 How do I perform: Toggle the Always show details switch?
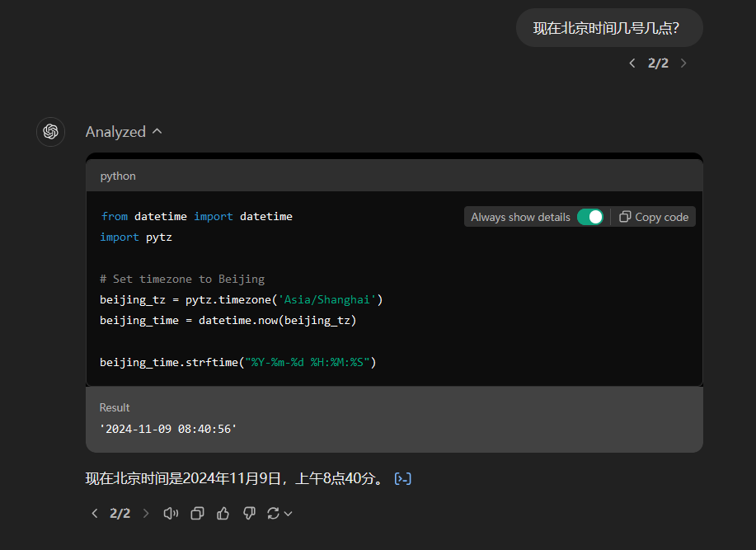point(590,217)
